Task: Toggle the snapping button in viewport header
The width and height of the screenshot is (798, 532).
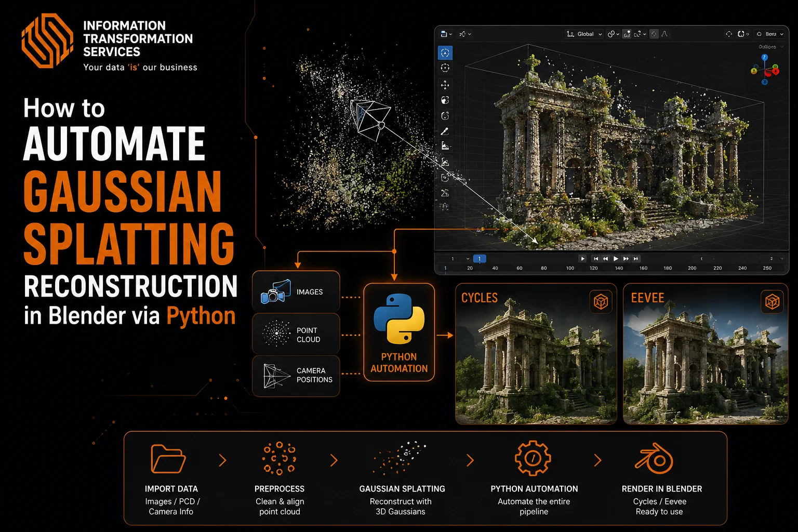Action: point(627,34)
